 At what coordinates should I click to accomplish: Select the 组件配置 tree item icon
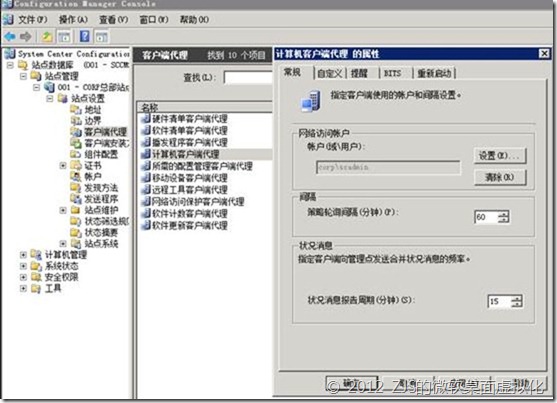pos(76,154)
